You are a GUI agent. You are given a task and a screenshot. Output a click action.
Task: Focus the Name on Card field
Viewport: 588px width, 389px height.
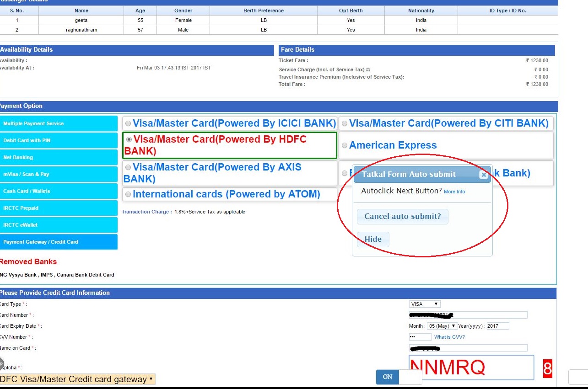click(x=468, y=348)
